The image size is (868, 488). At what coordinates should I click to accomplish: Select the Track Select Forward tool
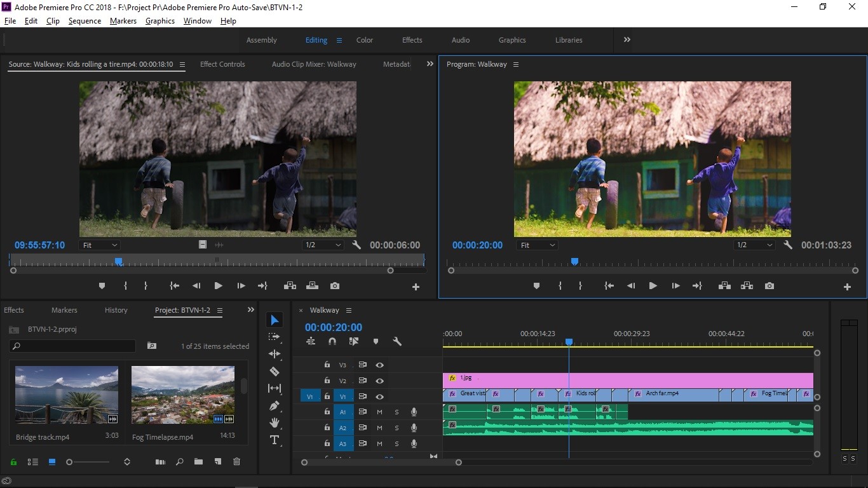point(275,337)
